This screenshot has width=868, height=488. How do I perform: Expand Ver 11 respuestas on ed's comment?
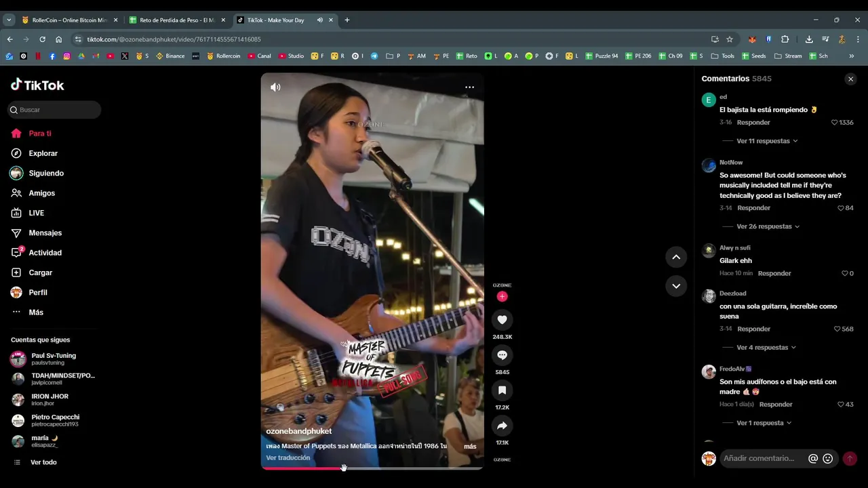tap(767, 141)
